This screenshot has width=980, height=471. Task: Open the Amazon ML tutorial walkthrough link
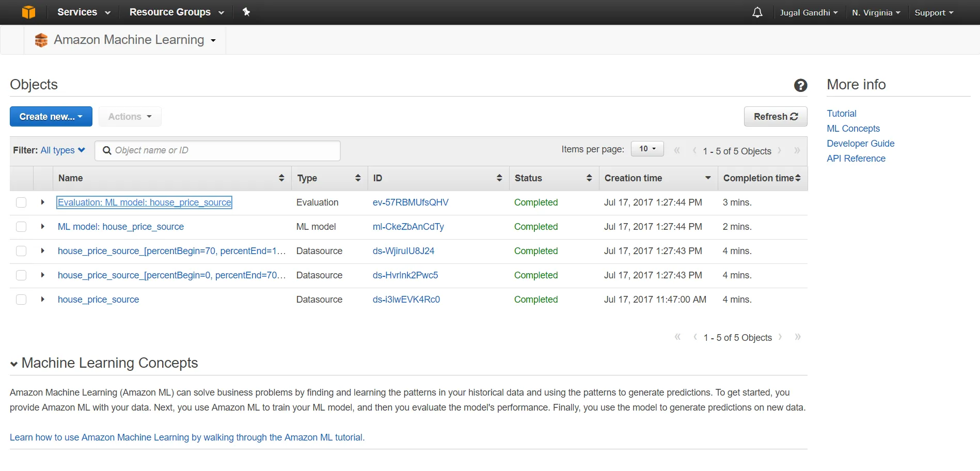click(x=187, y=437)
